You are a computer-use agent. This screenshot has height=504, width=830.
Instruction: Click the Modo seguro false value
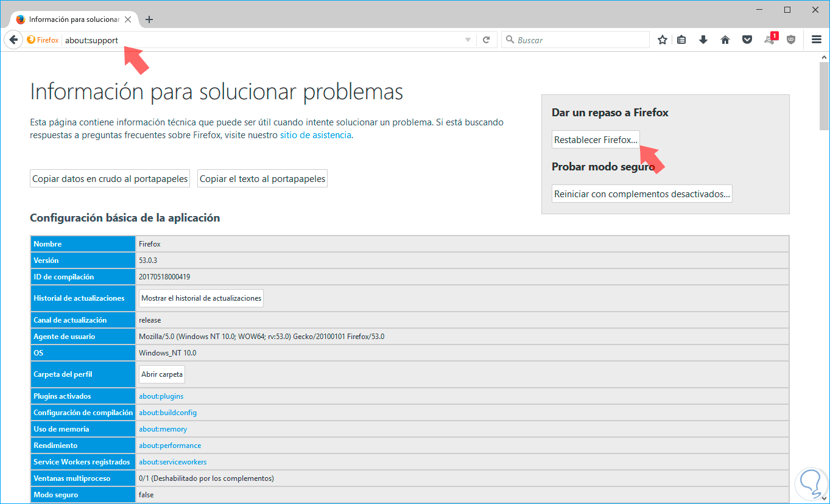(146, 495)
